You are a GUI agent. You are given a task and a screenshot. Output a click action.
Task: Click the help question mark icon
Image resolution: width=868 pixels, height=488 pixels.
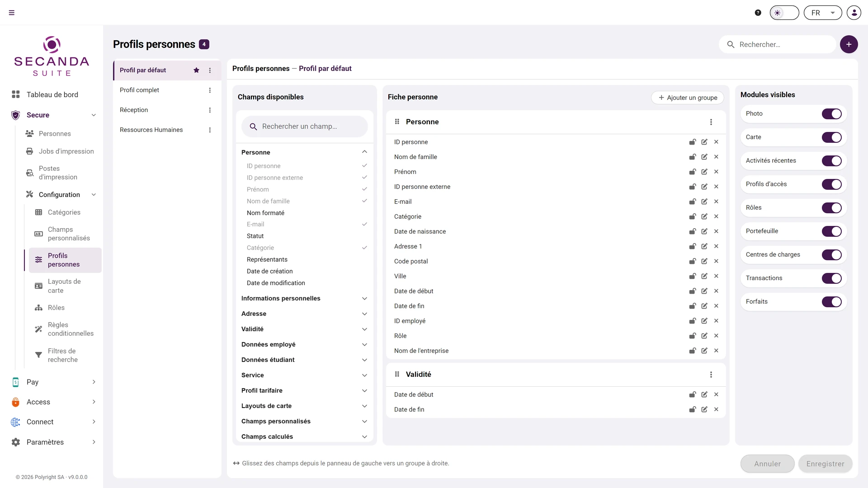click(x=758, y=13)
